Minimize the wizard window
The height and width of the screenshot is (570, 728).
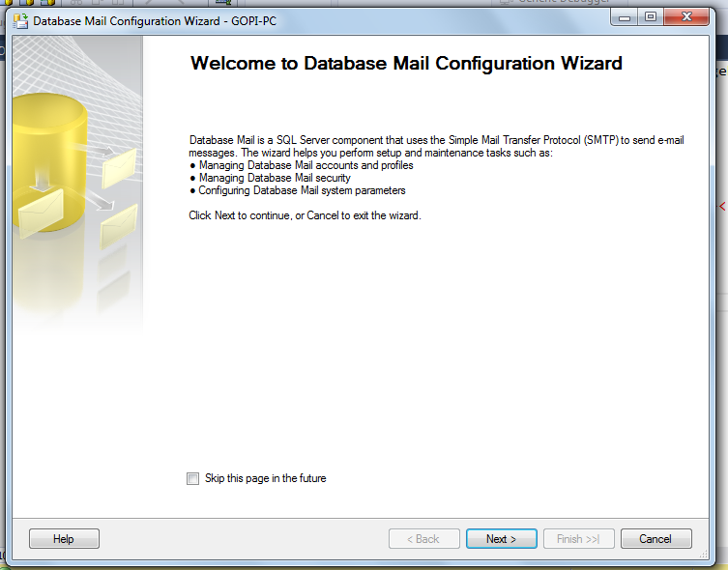[625, 17]
